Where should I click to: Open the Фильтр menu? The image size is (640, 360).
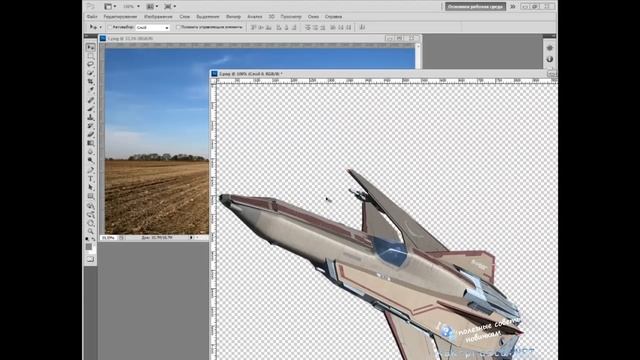click(x=233, y=17)
